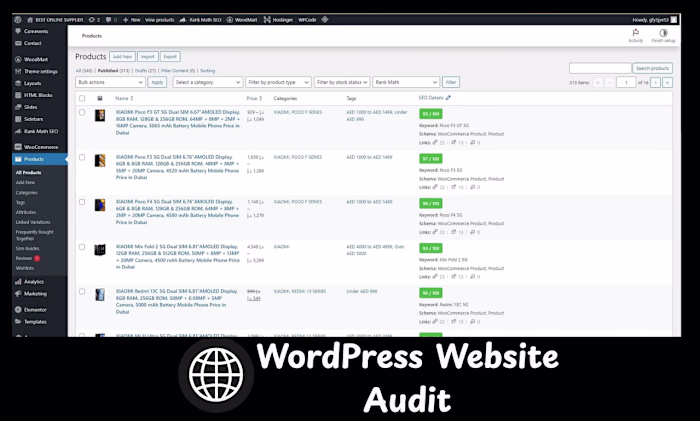Click the Filter button
This screenshot has width=700, height=421.
tap(451, 82)
